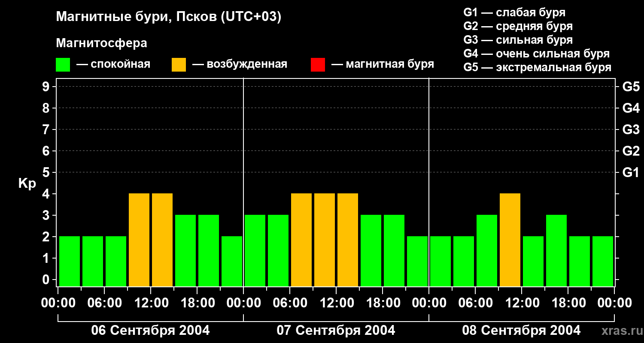The width and height of the screenshot is (644, 343).
Task: Click the Kp axis label
Action: pyautogui.click(x=27, y=184)
